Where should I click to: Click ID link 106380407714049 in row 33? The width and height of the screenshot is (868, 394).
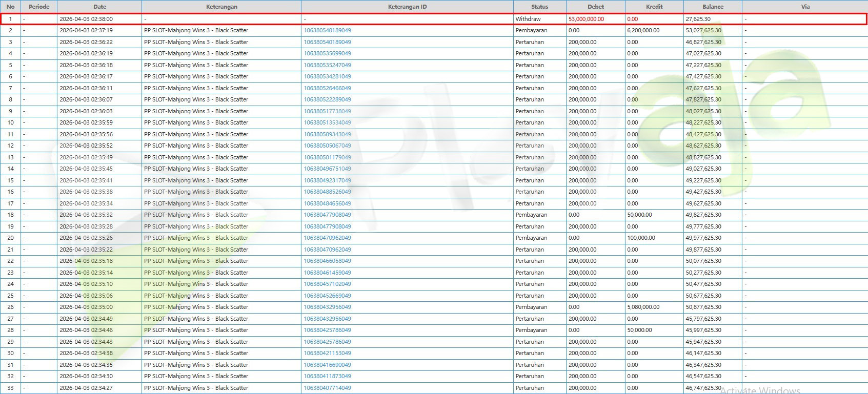[x=327, y=388]
